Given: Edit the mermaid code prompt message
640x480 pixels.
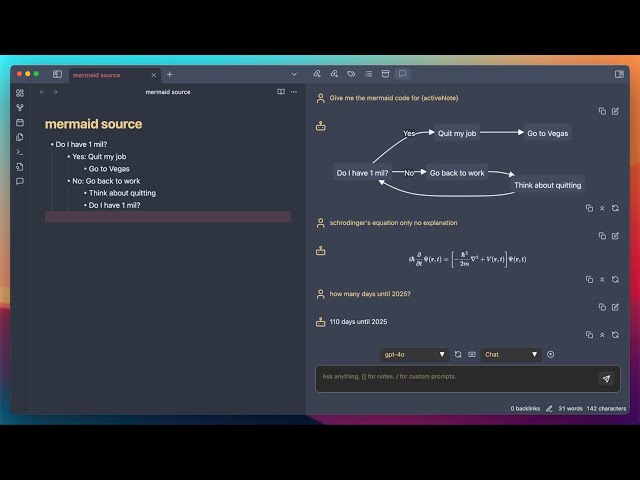Looking at the screenshot, I should (x=616, y=111).
